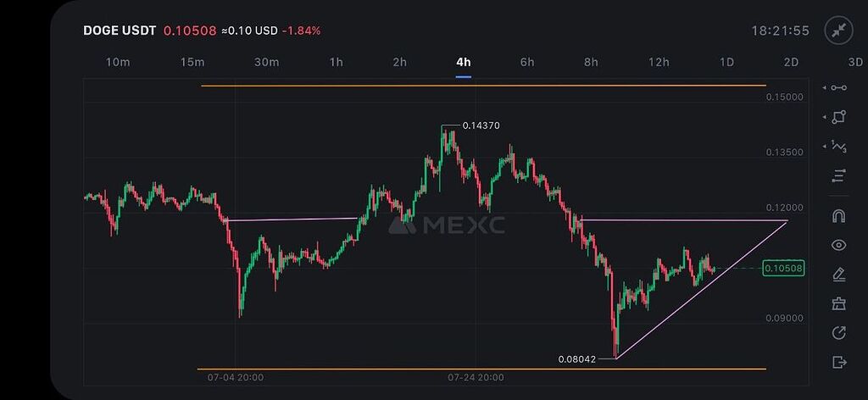Collapse fullscreen chart with arrows icon
The width and height of the screenshot is (868, 400).
point(839,31)
